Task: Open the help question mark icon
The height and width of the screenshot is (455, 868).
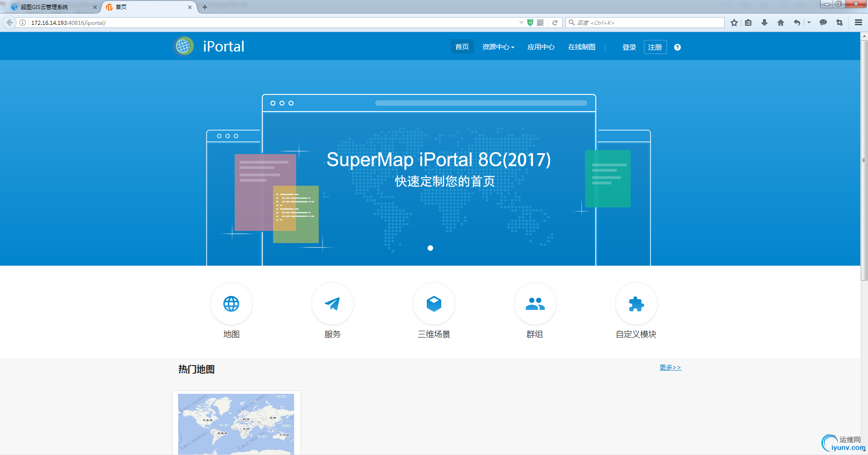Action: coord(677,47)
